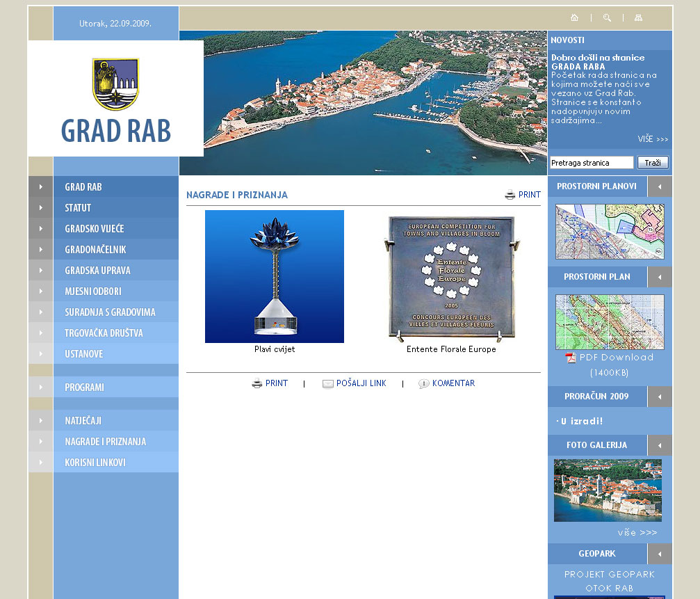Collapse the Prostorni planovi panel arrow

coord(660,186)
